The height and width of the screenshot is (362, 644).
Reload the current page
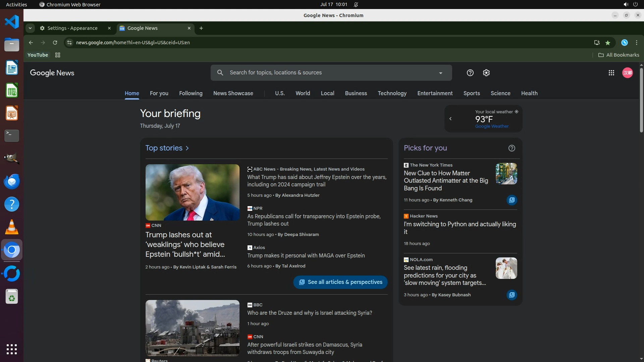(x=55, y=43)
